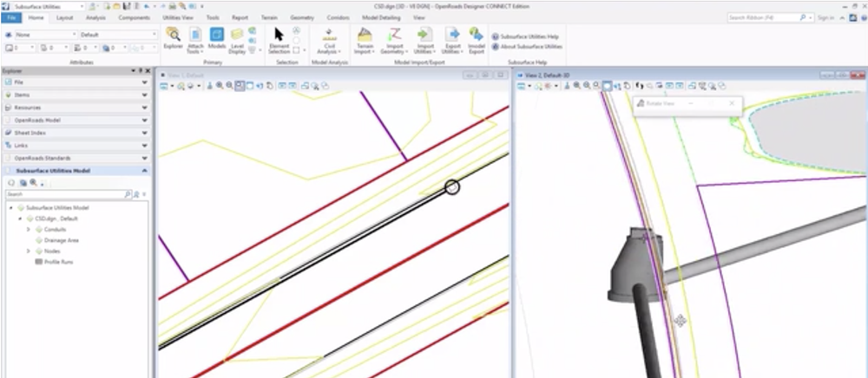868x378 pixels.
Task: Click the Zoom In icon in View 1 toolbar
Action: point(220,86)
